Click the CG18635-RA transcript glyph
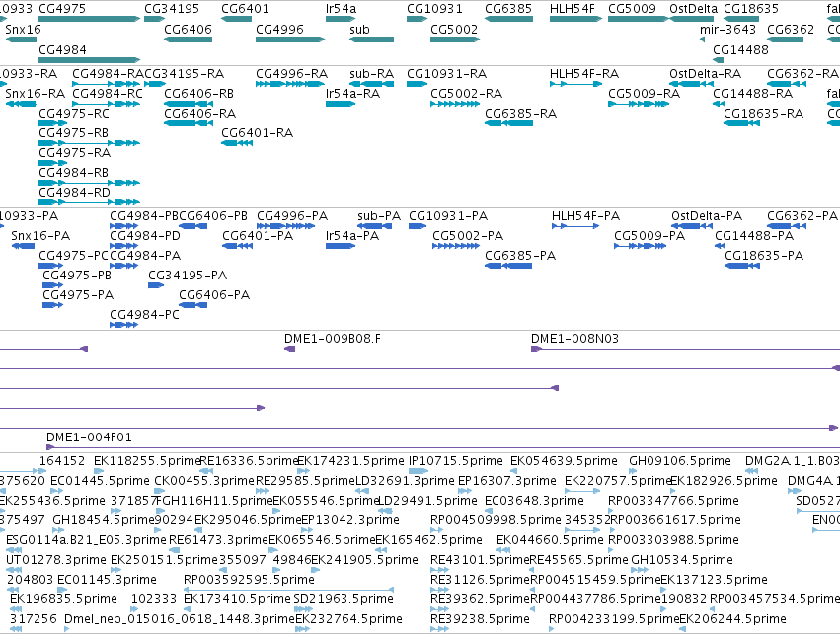Screen dimensions: 840x634 [741, 123]
